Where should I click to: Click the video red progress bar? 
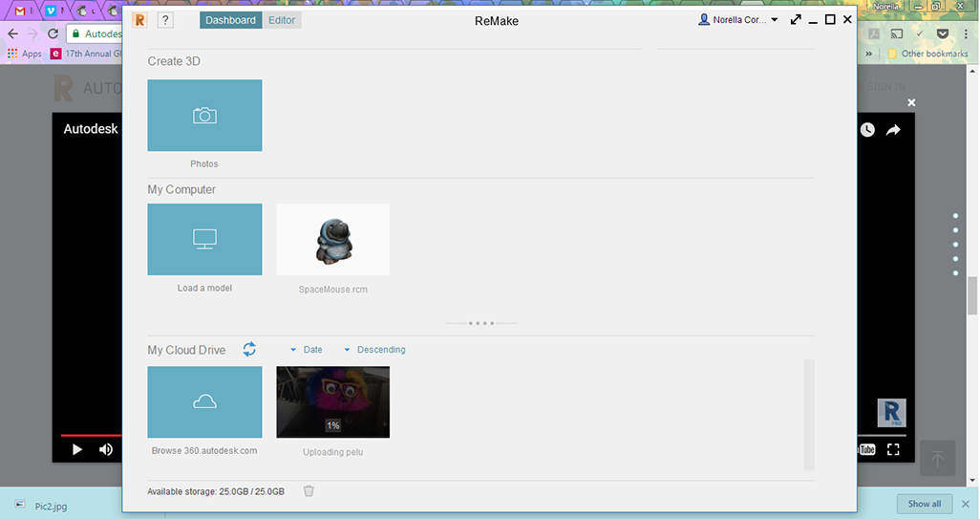point(92,435)
